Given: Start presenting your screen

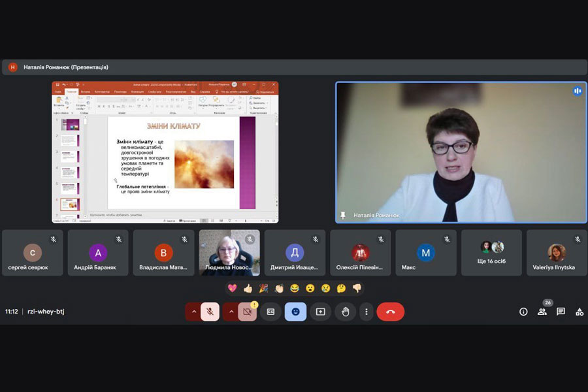Looking at the screenshot, I should (321, 312).
